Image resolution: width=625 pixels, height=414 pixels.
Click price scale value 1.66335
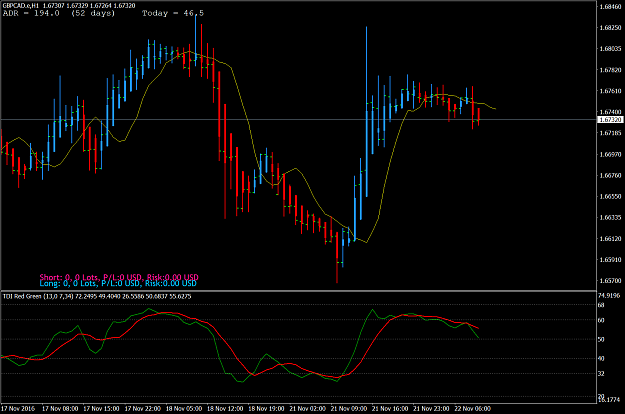tap(610, 218)
